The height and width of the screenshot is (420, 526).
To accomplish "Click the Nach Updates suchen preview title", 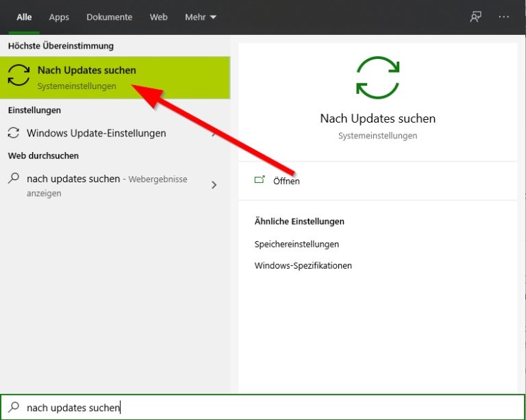I will [x=378, y=119].
